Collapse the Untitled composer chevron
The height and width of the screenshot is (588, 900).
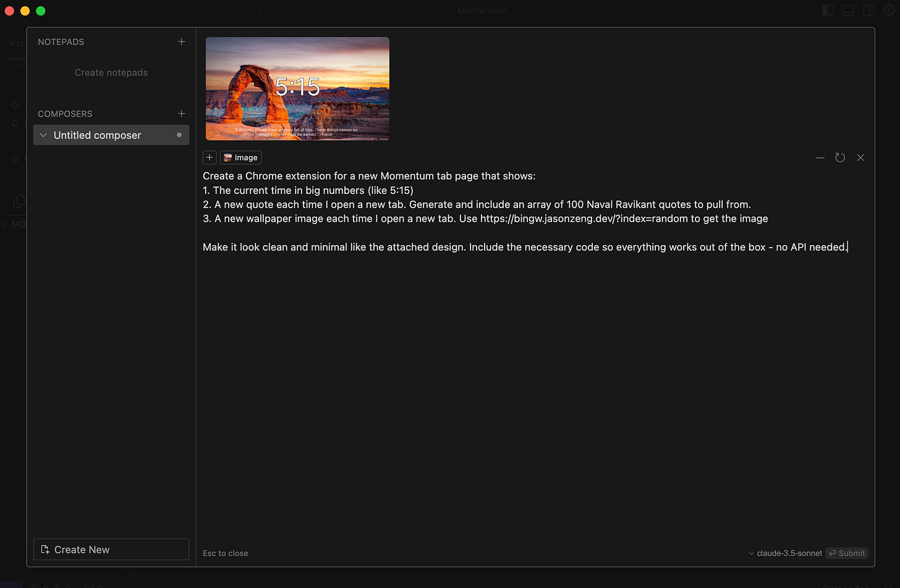click(43, 135)
